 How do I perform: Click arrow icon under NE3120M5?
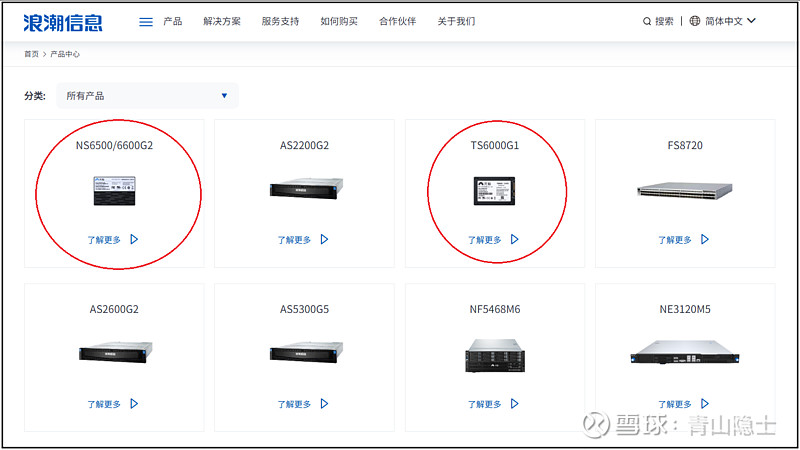pyautogui.click(x=705, y=404)
